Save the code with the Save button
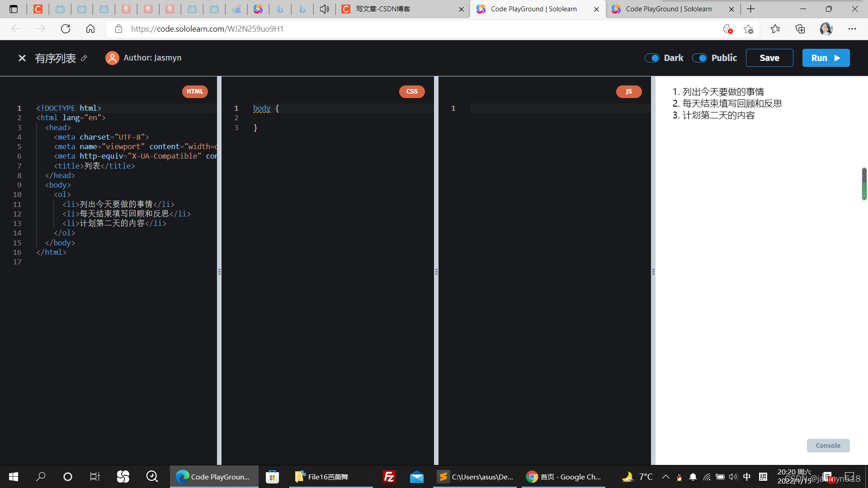The image size is (868, 488). pyautogui.click(x=769, y=58)
